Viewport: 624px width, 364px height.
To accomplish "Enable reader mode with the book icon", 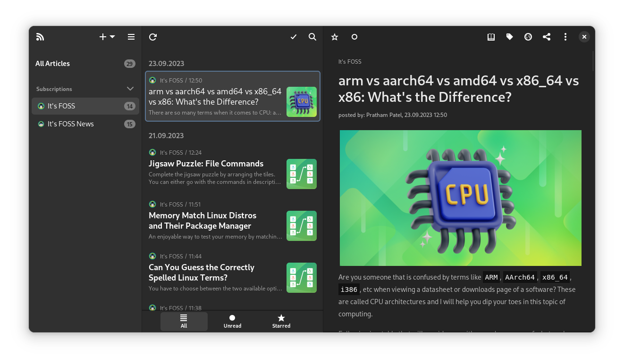I will tap(491, 37).
